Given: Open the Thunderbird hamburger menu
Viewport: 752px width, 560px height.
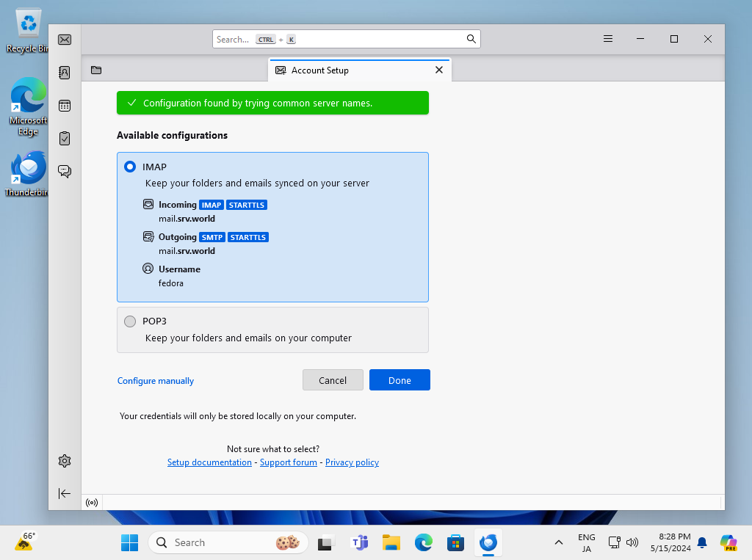Looking at the screenshot, I should click(x=608, y=39).
